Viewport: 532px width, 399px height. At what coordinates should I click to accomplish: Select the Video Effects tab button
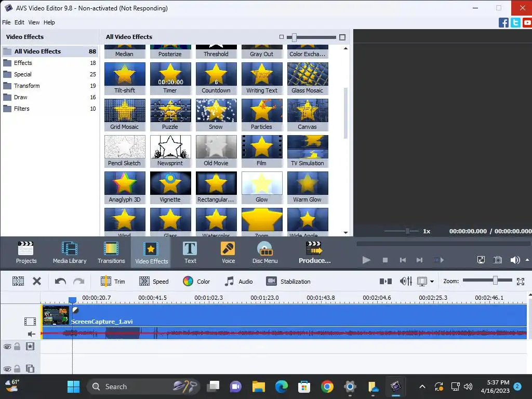click(151, 252)
